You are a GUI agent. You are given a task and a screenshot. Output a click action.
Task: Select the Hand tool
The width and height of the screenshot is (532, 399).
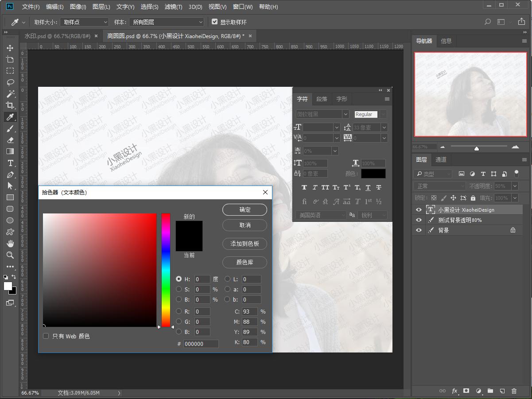(10, 244)
